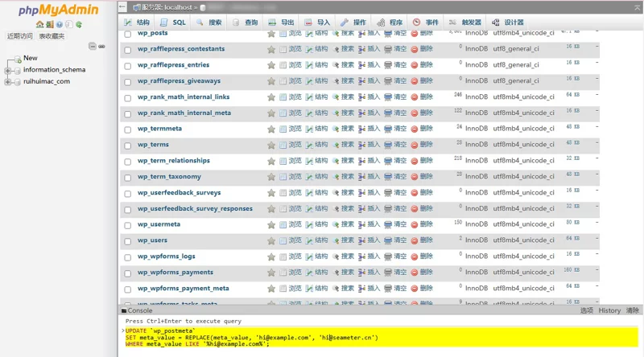Go to phpMyAdmin home via house icon

click(39, 25)
